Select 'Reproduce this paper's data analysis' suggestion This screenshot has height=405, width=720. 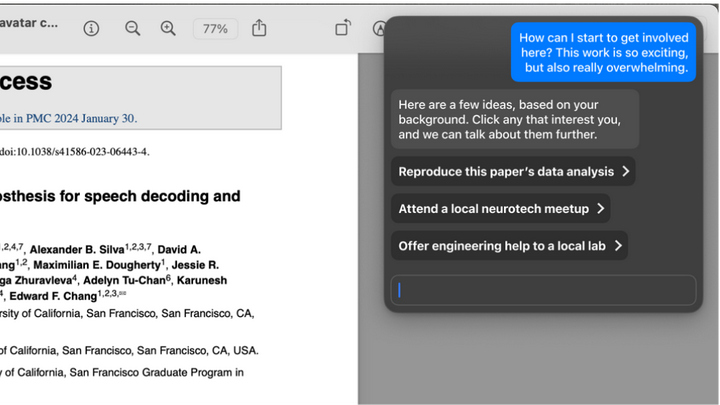(505, 171)
